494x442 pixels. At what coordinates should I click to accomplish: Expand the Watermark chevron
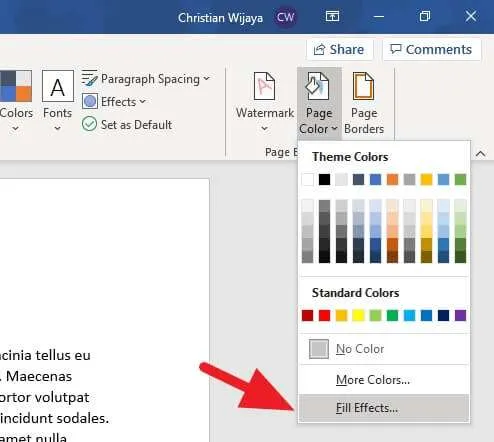tap(265, 128)
